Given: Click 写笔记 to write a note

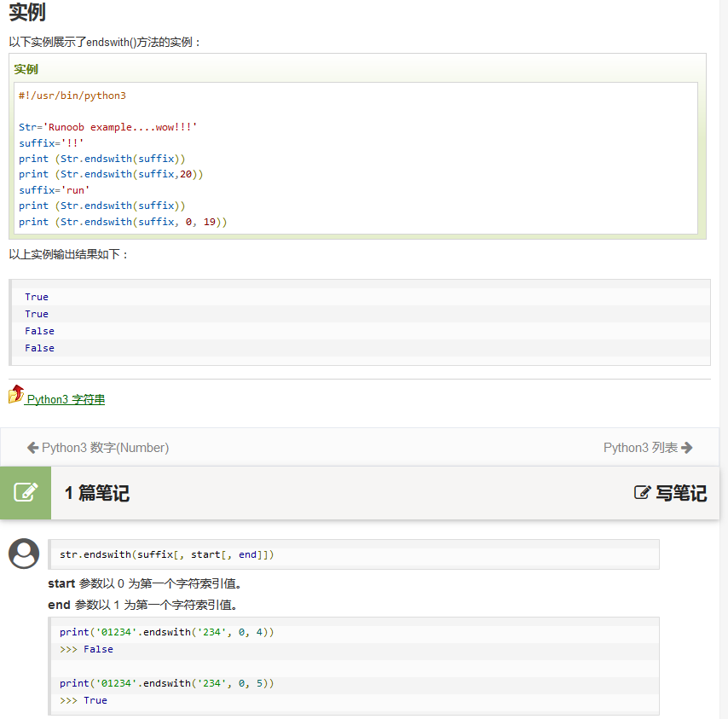Looking at the screenshot, I should click(x=670, y=493).
